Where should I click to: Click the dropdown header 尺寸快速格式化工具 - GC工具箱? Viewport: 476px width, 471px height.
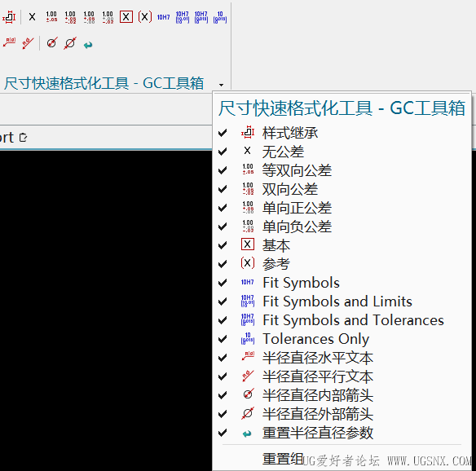342,108
